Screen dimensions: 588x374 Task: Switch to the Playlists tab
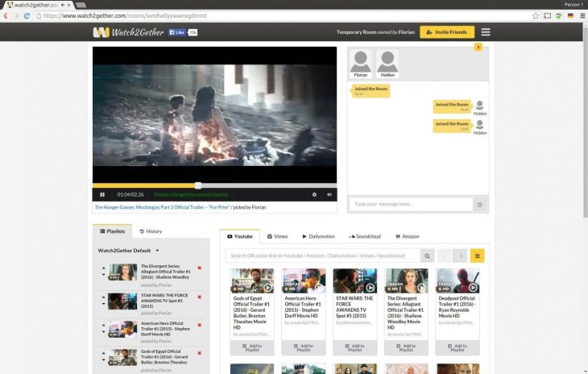tap(113, 231)
